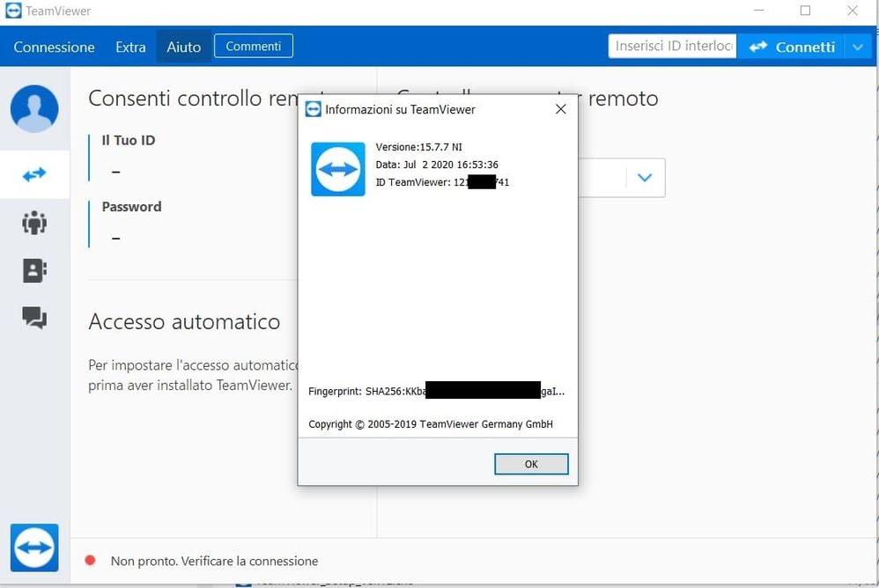This screenshot has width=879, height=588.
Task: Maximize the TeamViewer window
Action: [x=805, y=11]
